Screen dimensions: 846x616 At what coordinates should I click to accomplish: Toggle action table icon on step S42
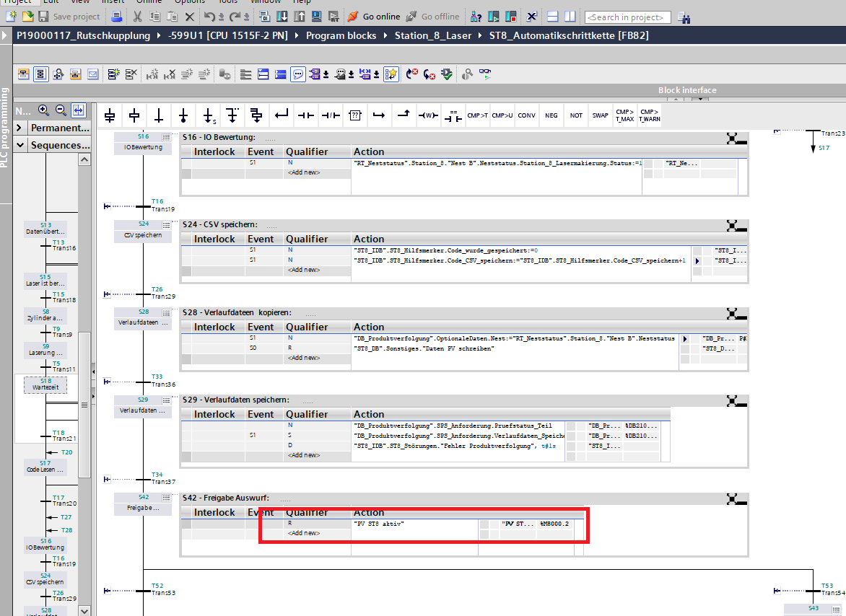coord(166,498)
